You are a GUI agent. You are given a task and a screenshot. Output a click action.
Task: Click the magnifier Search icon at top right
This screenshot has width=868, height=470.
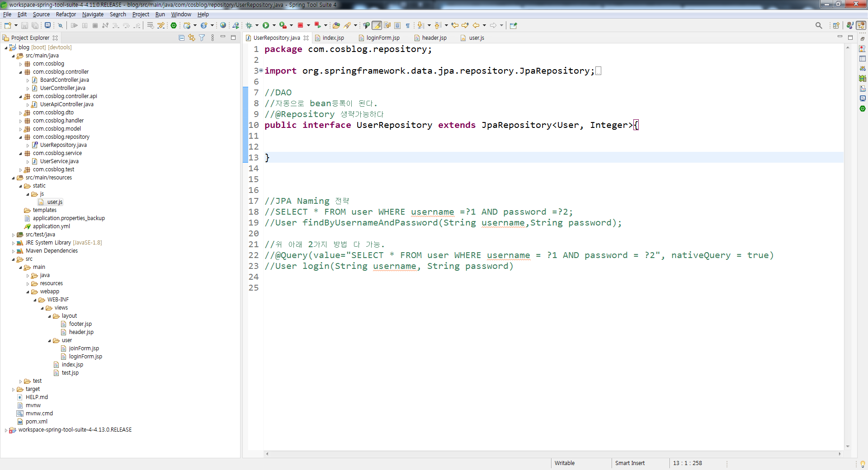819,26
